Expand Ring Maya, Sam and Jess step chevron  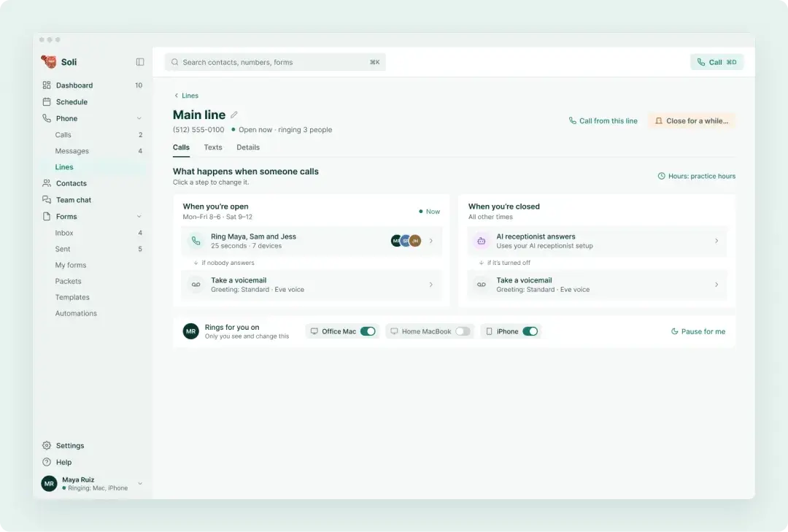click(x=431, y=241)
